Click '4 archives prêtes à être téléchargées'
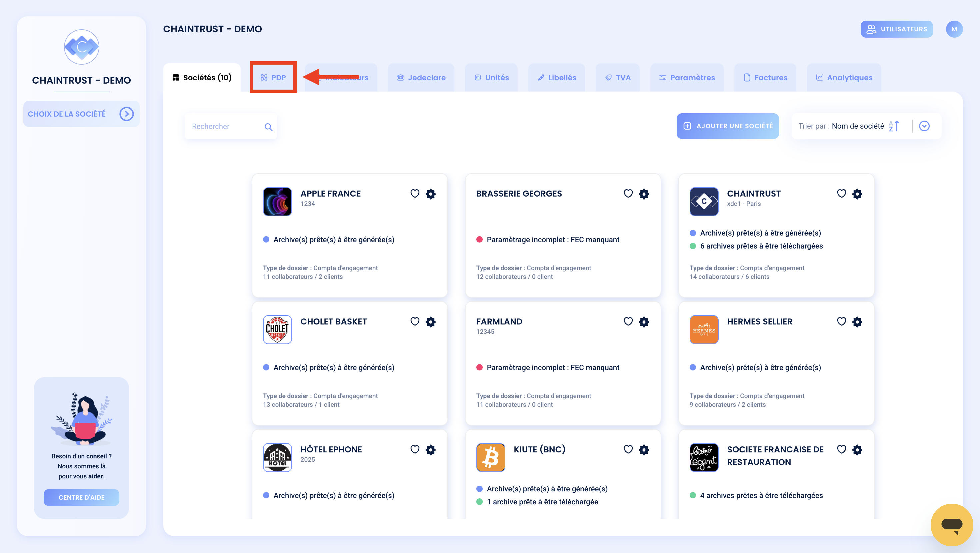The height and width of the screenshot is (553, 980). [762, 496]
